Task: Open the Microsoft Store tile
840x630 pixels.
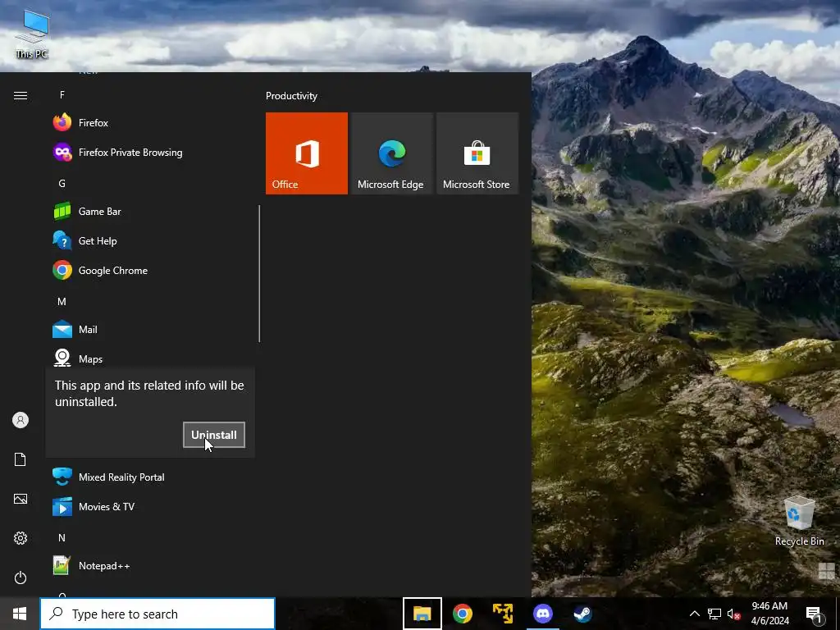Action: click(x=477, y=153)
